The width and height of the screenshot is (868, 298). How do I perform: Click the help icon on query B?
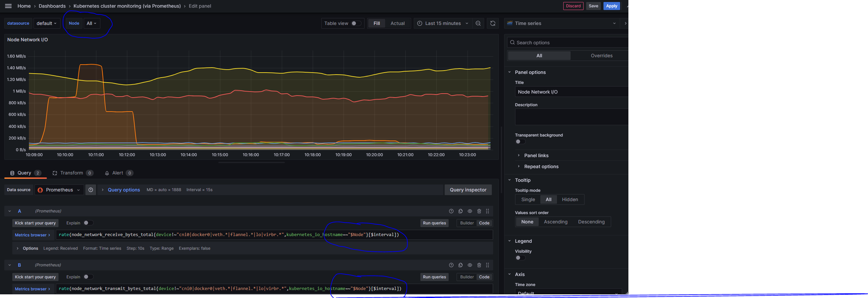451,265
